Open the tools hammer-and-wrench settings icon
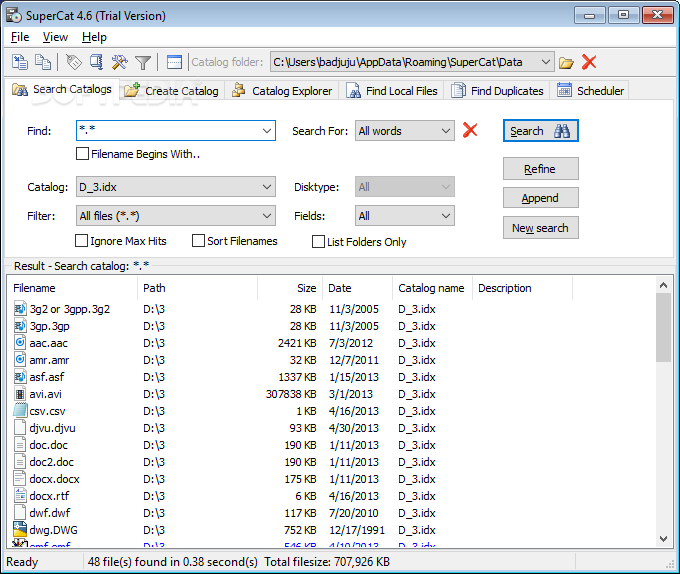This screenshot has height=574, width=680. [x=119, y=62]
